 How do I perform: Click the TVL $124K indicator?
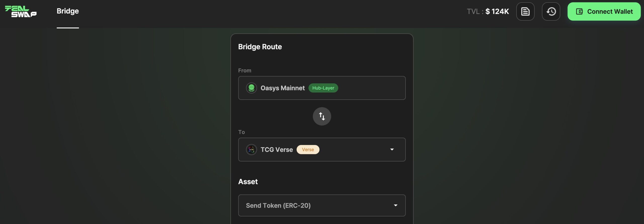pos(488,12)
